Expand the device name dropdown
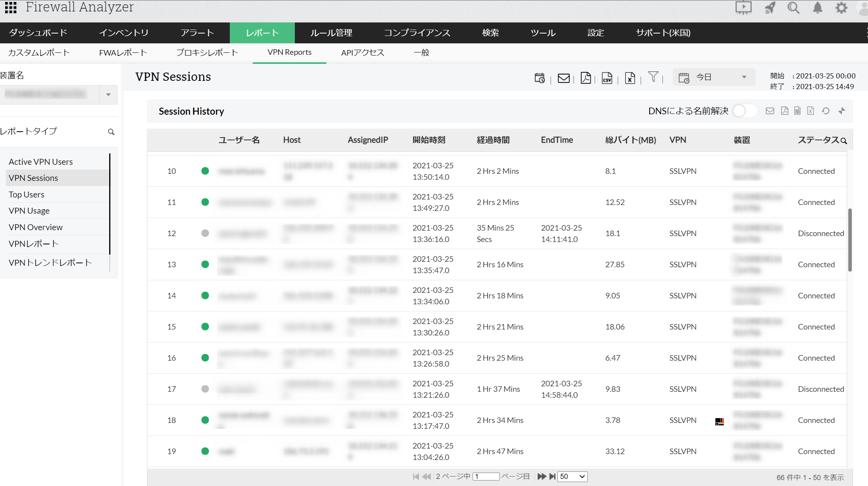This screenshot has width=868, height=486. pyautogui.click(x=108, y=95)
